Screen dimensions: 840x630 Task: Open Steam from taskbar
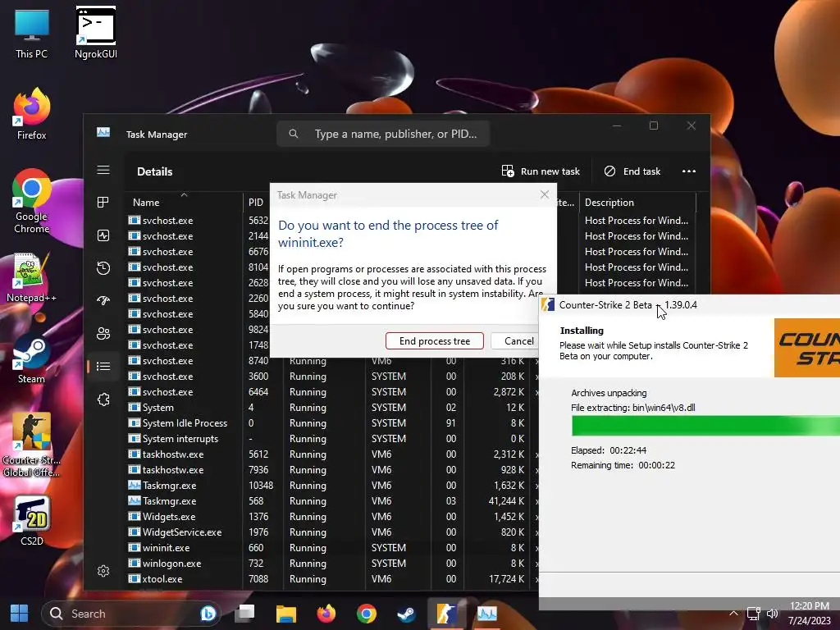pyautogui.click(x=406, y=614)
